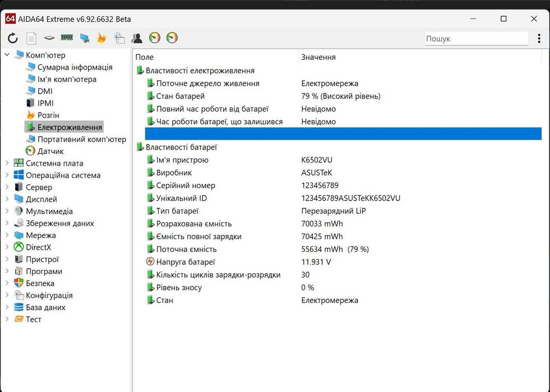Select the Напруга батареї row
The width and height of the screenshot is (550, 392).
186,262
